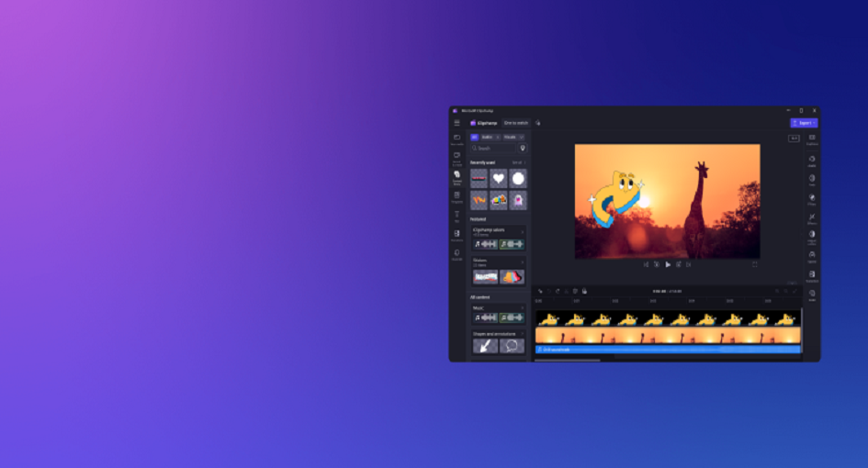868x468 pixels.
Task: Open the Export dropdown button
Action: point(804,123)
